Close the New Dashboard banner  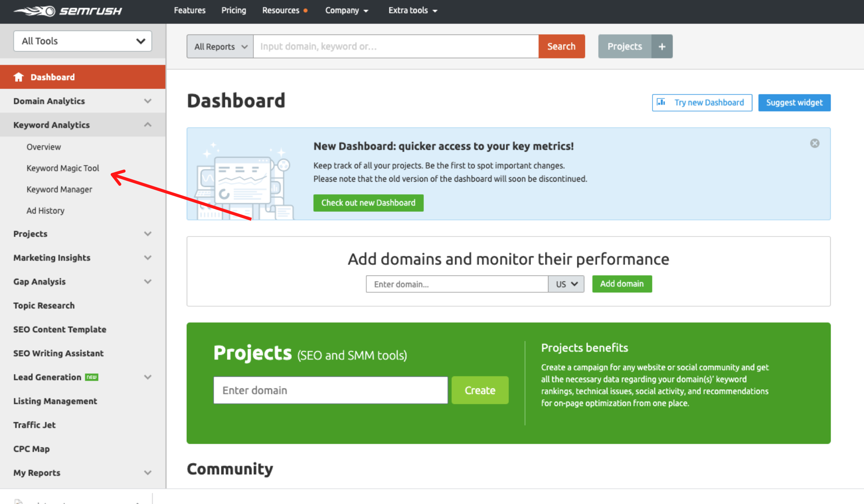(814, 143)
